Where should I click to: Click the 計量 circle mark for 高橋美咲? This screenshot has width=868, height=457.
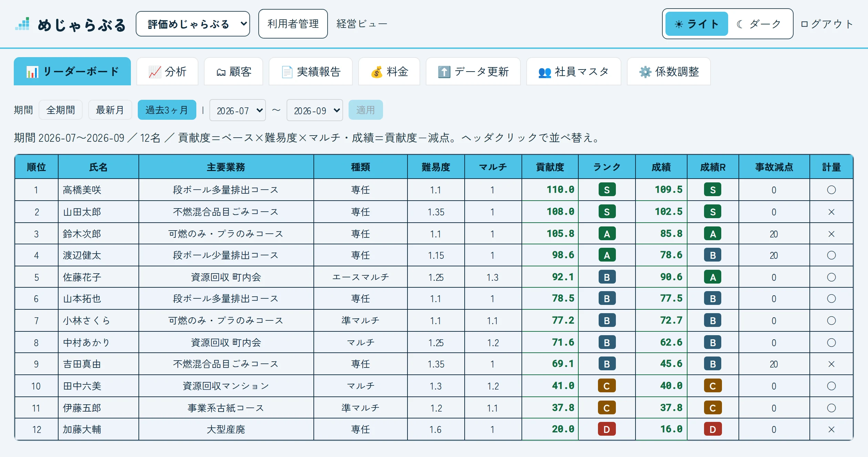831,190
